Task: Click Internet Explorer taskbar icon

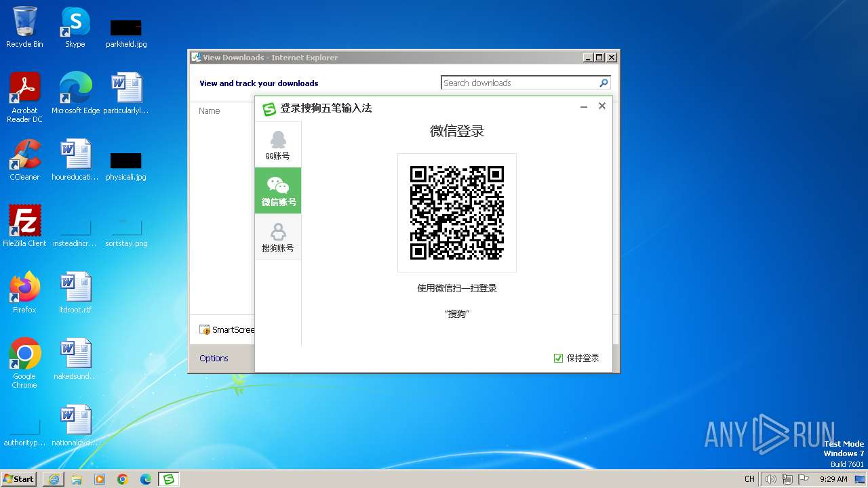Action: 54,479
